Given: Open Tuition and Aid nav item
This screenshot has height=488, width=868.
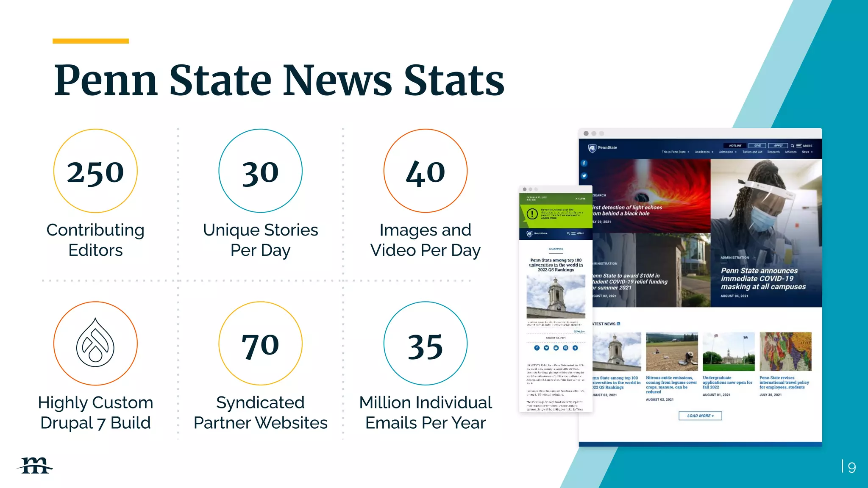Looking at the screenshot, I should [x=752, y=152].
